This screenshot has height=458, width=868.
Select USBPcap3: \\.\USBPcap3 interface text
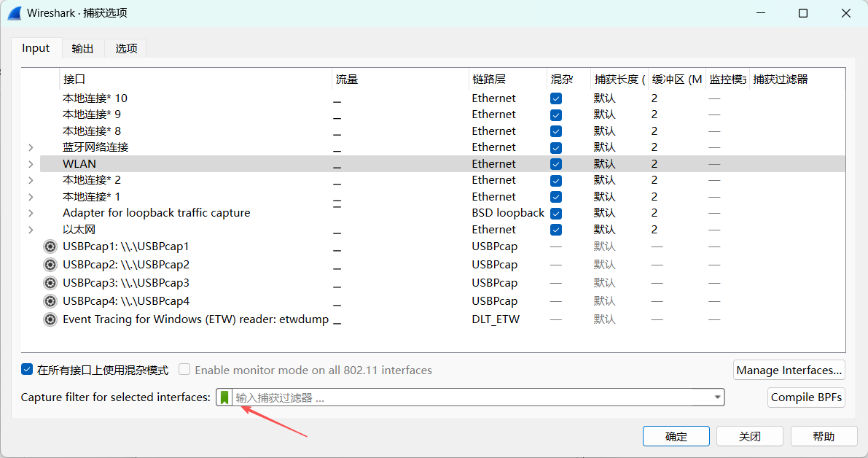pyautogui.click(x=125, y=283)
